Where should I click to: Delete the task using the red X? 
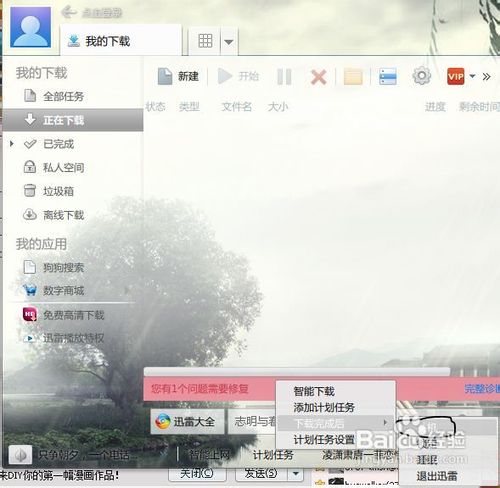pyautogui.click(x=318, y=77)
